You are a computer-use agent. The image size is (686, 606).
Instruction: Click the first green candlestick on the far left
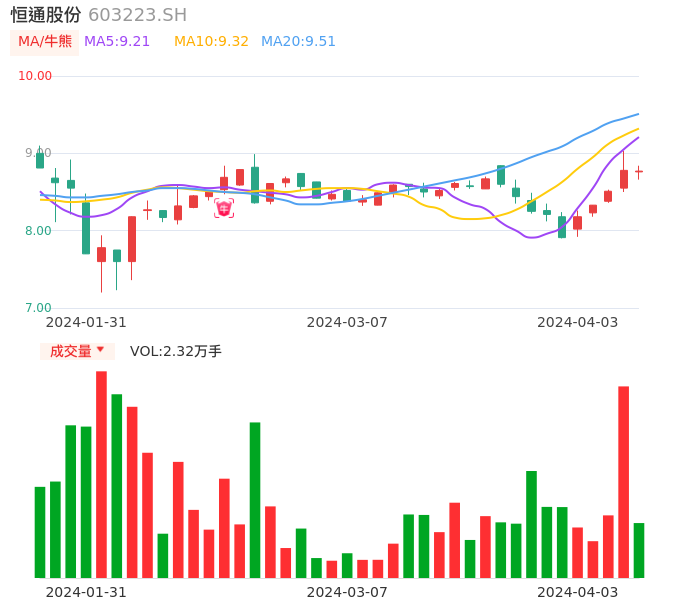40,160
